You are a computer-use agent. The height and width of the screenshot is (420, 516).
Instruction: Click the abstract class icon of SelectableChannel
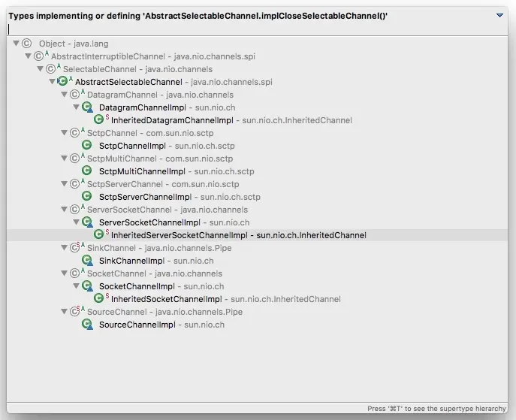tap(51, 69)
